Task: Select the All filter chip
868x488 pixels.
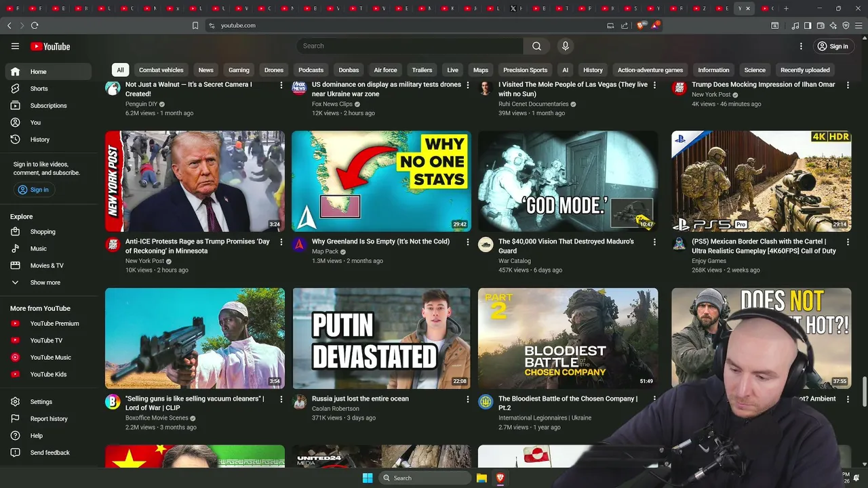Action: point(120,70)
